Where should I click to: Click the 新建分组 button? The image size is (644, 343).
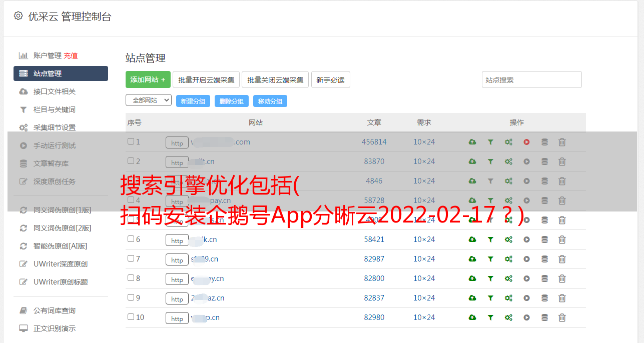pos(193,101)
